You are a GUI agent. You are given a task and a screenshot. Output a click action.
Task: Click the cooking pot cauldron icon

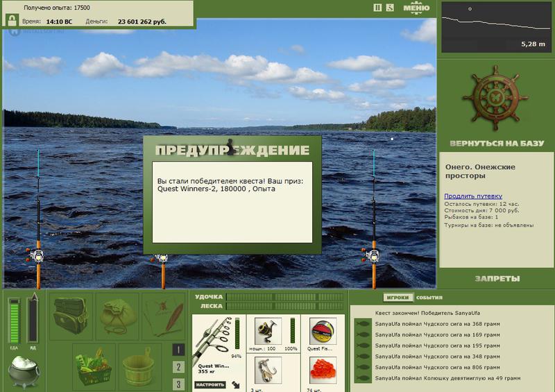pos(24,371)
